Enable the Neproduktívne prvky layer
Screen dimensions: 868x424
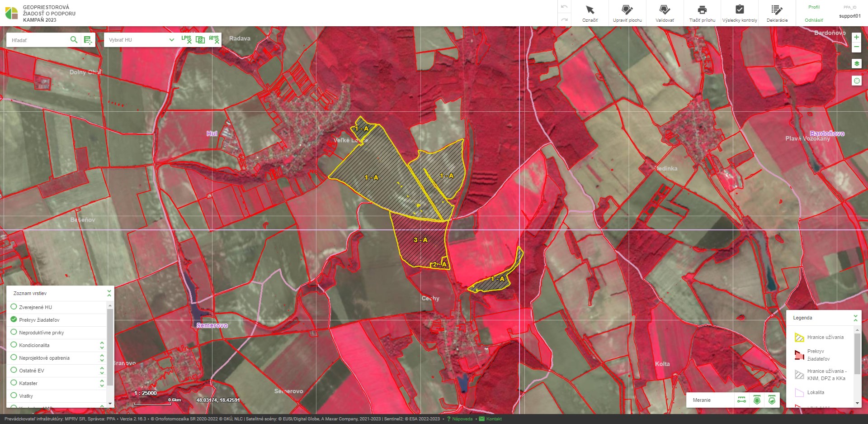[14, 332]
